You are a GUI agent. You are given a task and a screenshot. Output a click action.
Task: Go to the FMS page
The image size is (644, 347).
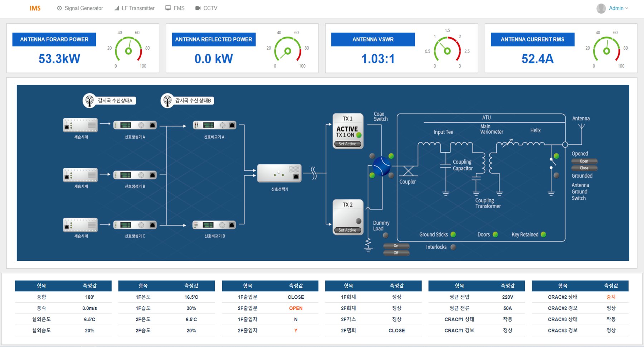click(175, 8)
